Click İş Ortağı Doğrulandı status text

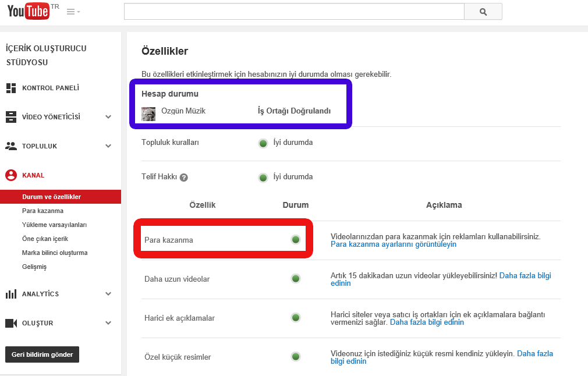coord(295,111)
